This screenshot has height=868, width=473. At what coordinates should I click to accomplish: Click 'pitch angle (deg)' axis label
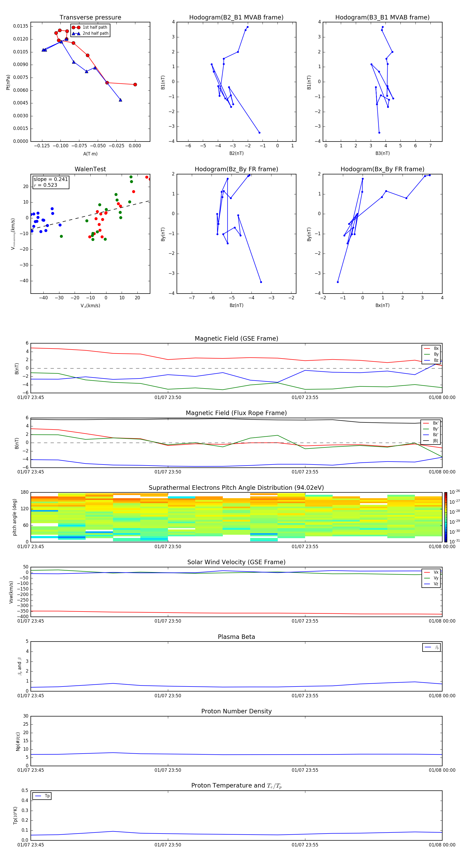pyautogui.click(x=14, y=517)
